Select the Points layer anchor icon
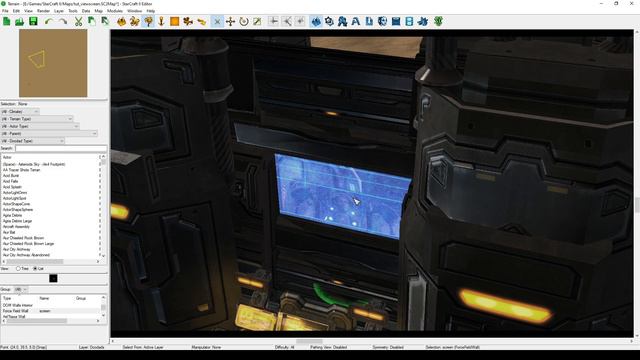This screenshot has height=360, width=640. (x=161, y=22)
